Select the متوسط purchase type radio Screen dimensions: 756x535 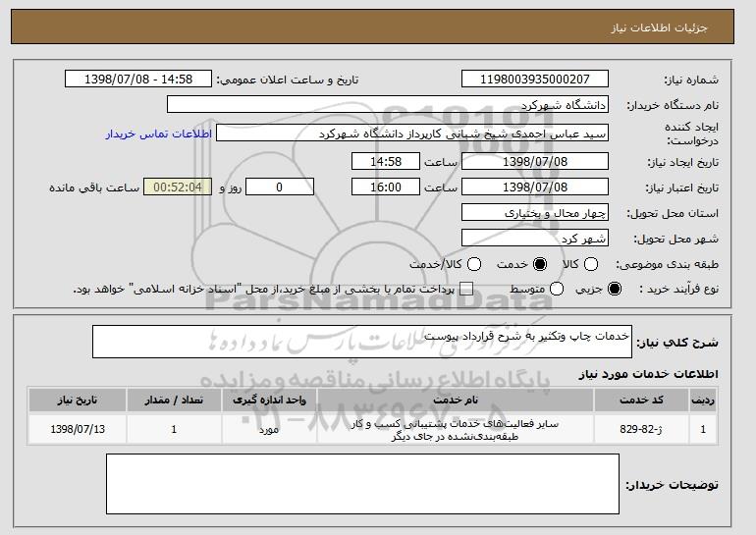tap(557, 290)
